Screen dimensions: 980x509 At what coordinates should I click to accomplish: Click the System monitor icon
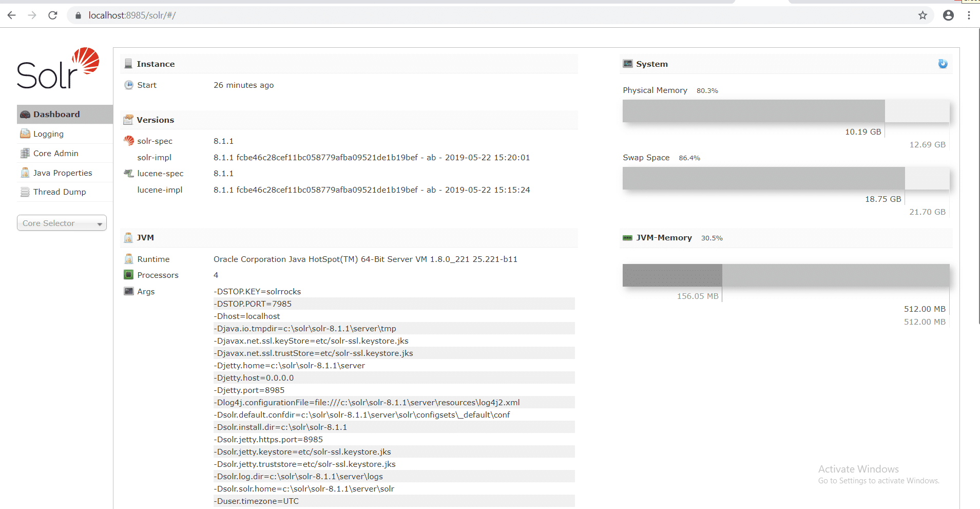(628, 64)
